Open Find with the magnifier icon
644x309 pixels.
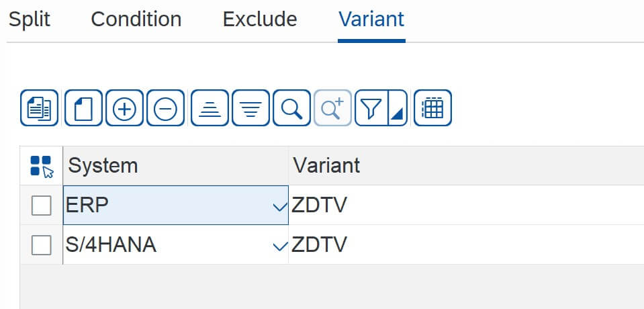click(x=291, y=107)
